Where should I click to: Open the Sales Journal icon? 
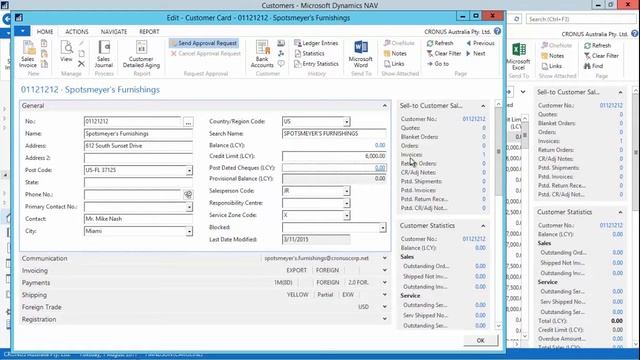(104, 54)
